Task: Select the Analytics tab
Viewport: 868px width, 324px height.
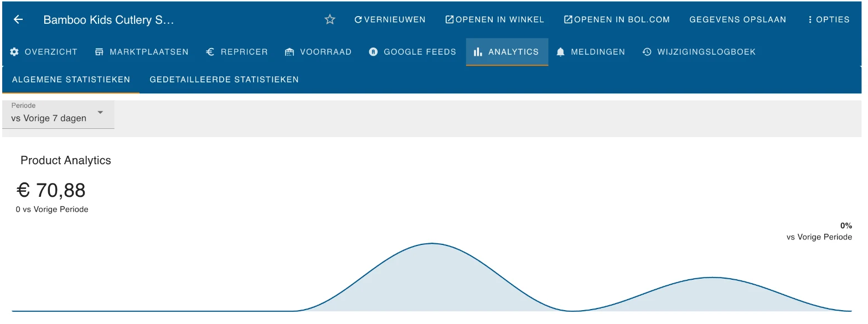Action: 507,52
